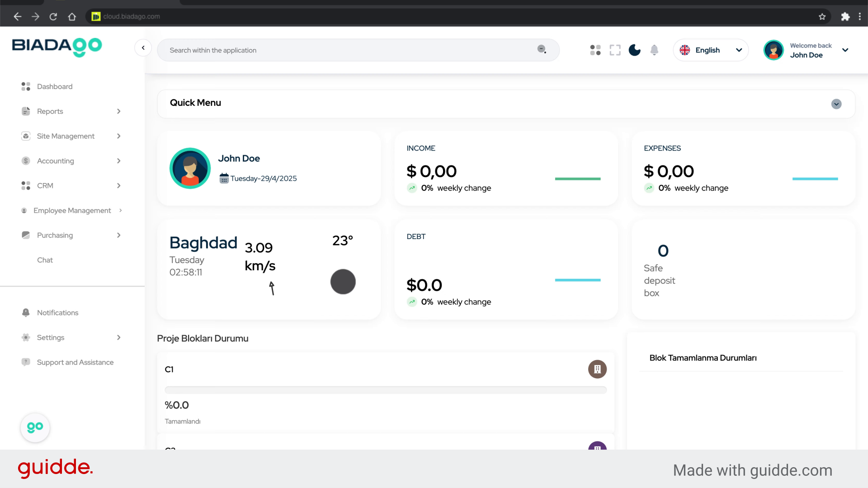Open Support and Assistance link

click(x=75, y=362)
